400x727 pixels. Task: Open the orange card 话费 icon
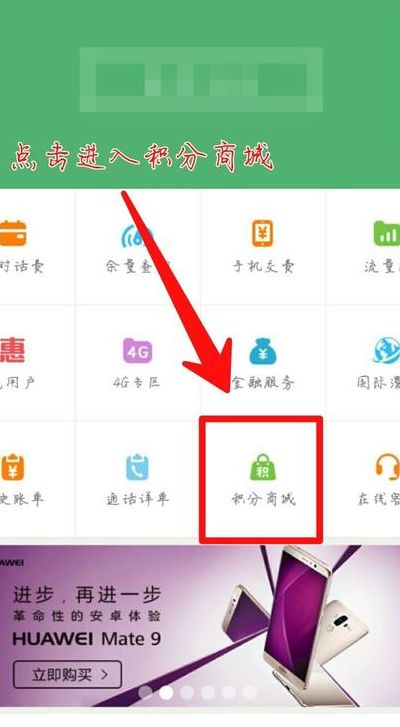click(x=13, y=234)
